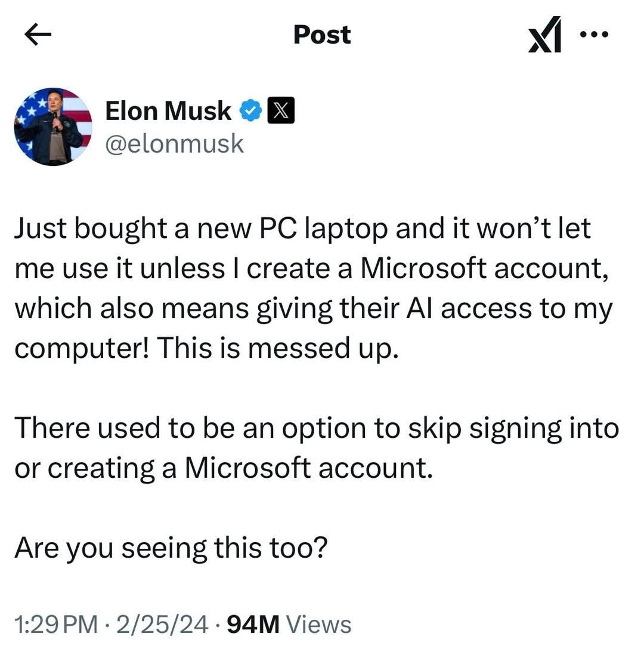This screenshot has height=649, width=644.
Task: Click the 1:29 PM timestamp
Action: tap(56, 625)
